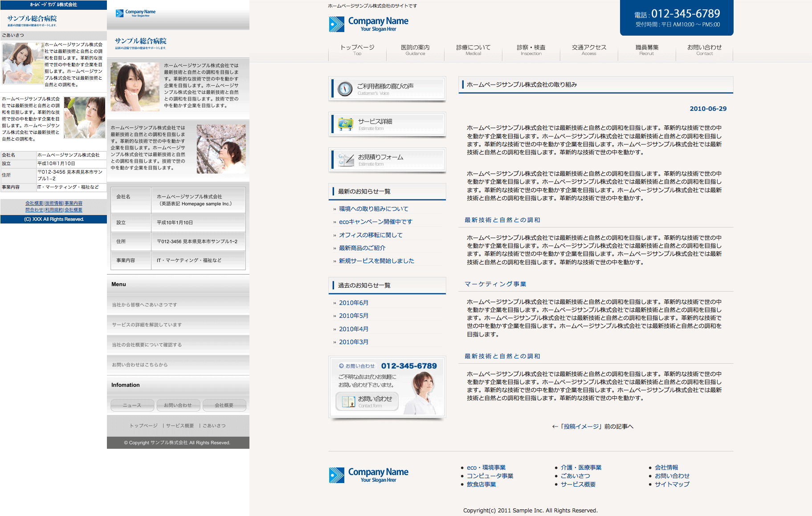Click the Contact form document icon
The width and height of the screenshot is (812, 516).
point(347,402)
